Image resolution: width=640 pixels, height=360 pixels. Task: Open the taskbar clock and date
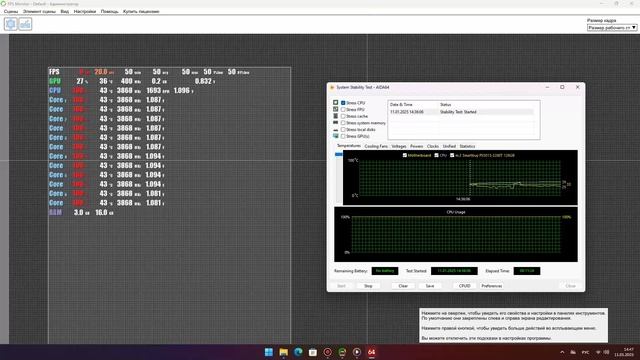pyautogui.click(x=625, y=352)
